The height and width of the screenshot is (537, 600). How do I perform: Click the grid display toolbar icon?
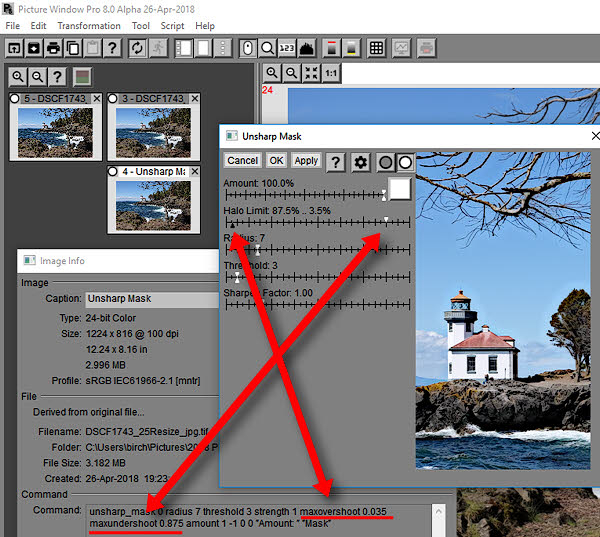coord(377,48)
